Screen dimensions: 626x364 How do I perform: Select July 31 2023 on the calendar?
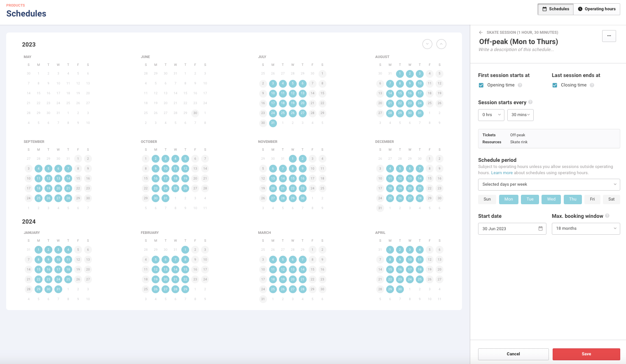click(x=273, y=123)
